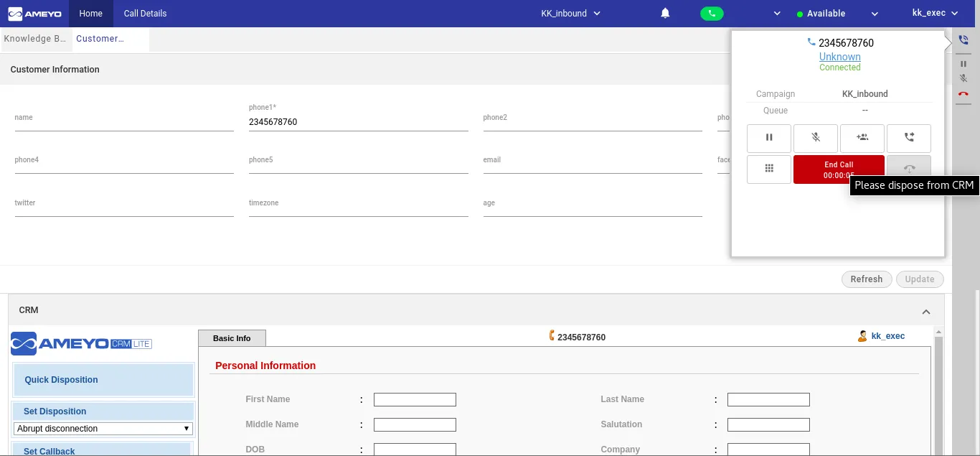Open the Call Details menu item

pos(145,14)
